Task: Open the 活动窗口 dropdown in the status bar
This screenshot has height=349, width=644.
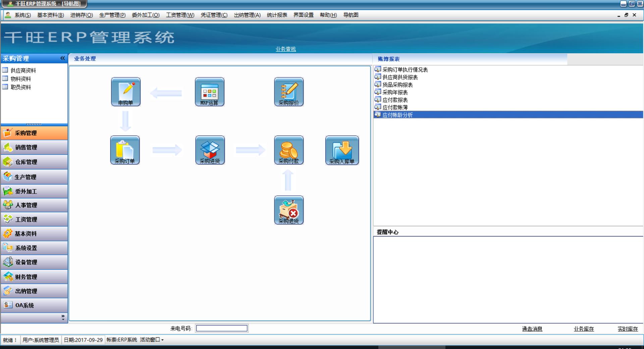Action: (152, 340)
